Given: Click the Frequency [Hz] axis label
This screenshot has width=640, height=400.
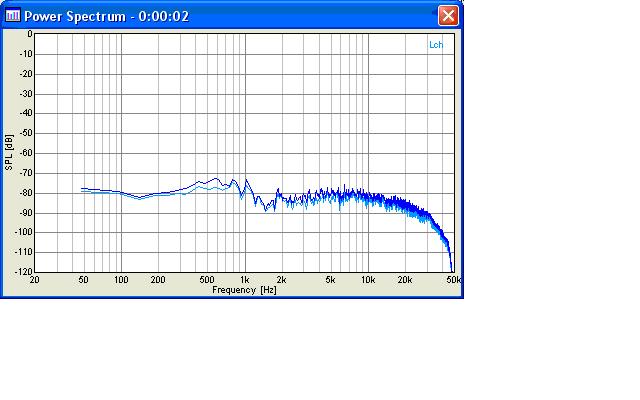Looking at the screenshot, I should [x=244, y=290].
